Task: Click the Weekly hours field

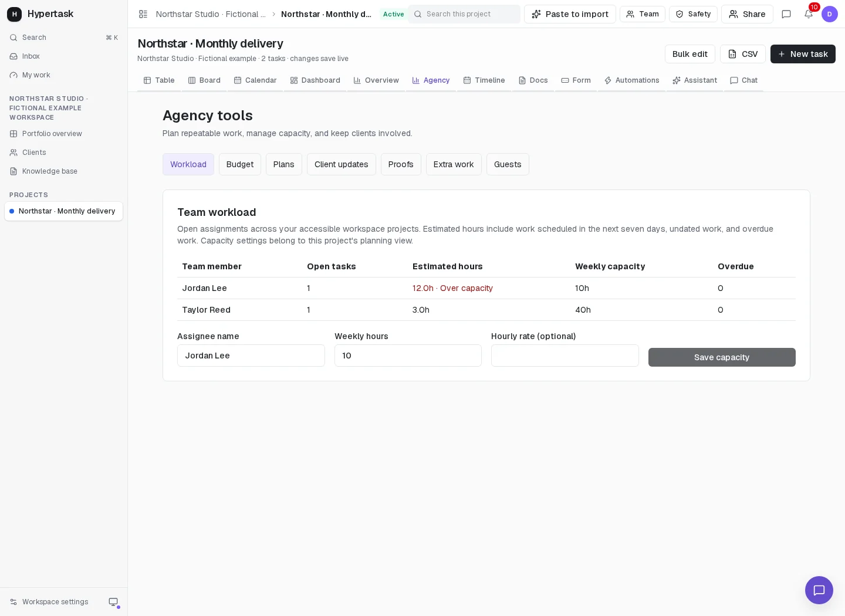Action: tap(408, 356)
